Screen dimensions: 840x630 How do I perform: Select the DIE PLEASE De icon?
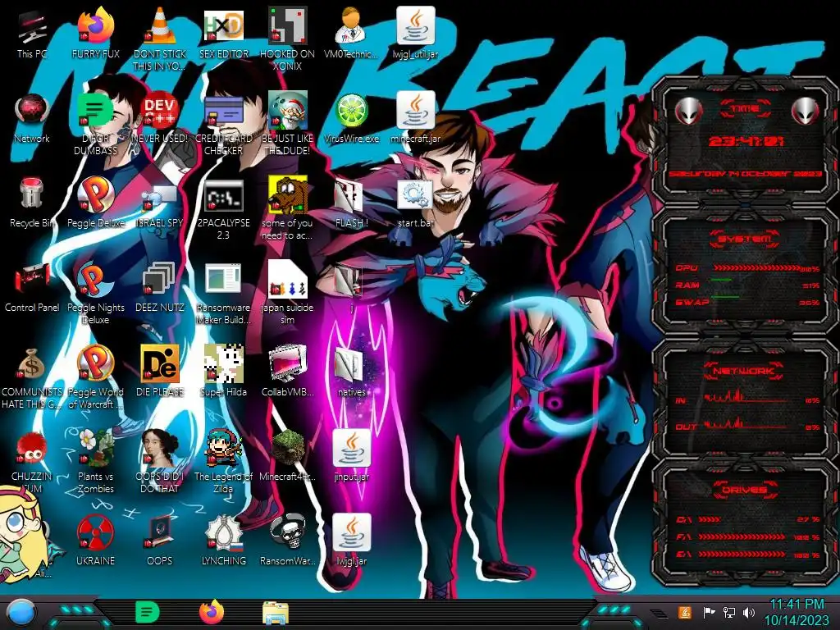160,364
